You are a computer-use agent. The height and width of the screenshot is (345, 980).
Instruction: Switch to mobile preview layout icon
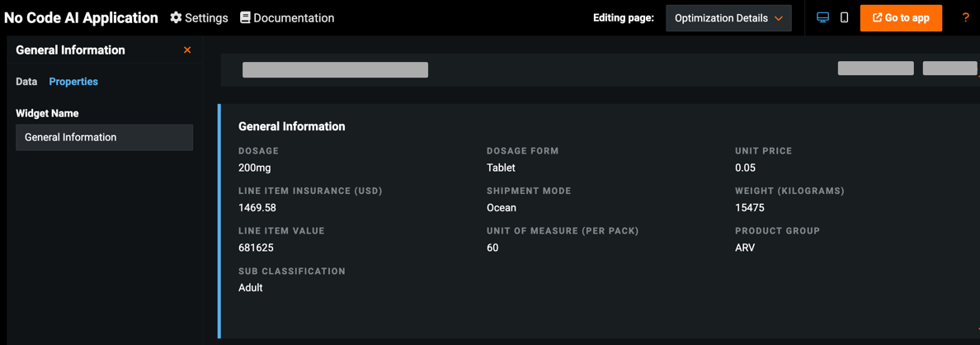pyautogui.click(x=844, y=17)
